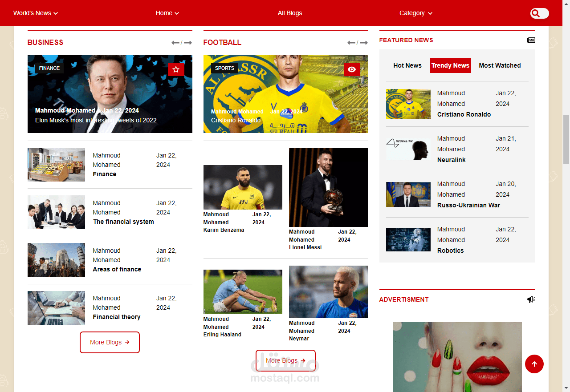Expand the World's News dropdown

point(36,13)
